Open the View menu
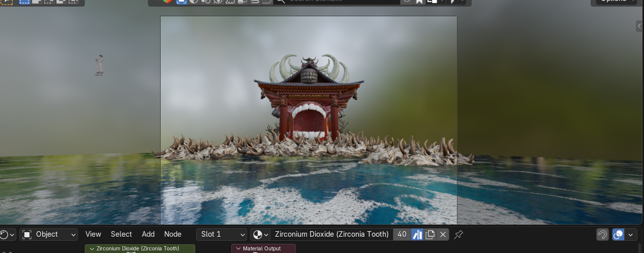This screenshot has height=253, width=644. pyautogui.click(x=93, y=234)
